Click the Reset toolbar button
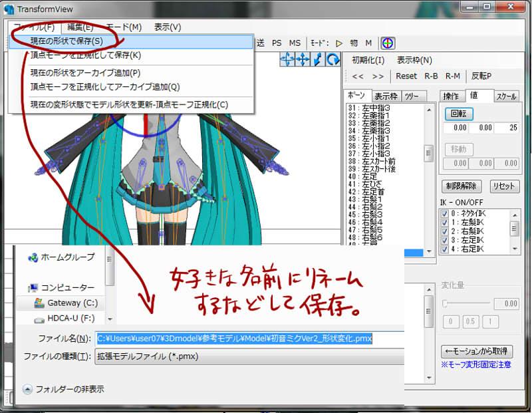532x413 pixels. point(406,76)
